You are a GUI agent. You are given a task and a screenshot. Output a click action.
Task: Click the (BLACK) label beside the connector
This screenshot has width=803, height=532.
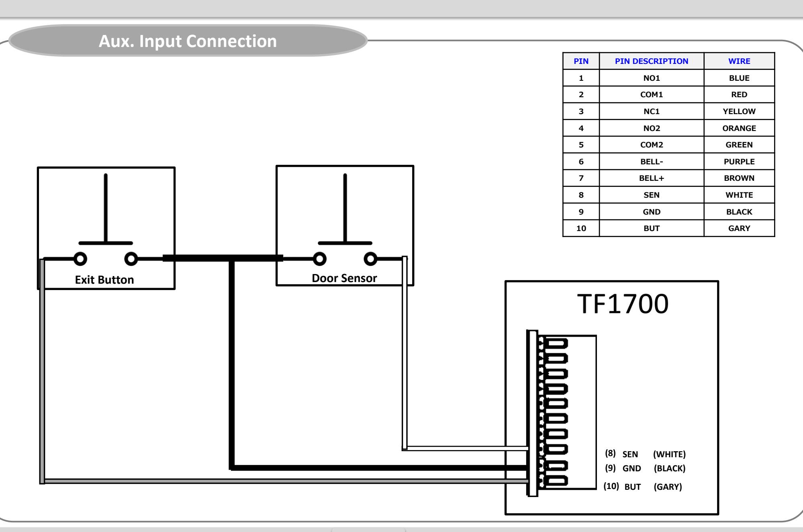coord(670,468)
